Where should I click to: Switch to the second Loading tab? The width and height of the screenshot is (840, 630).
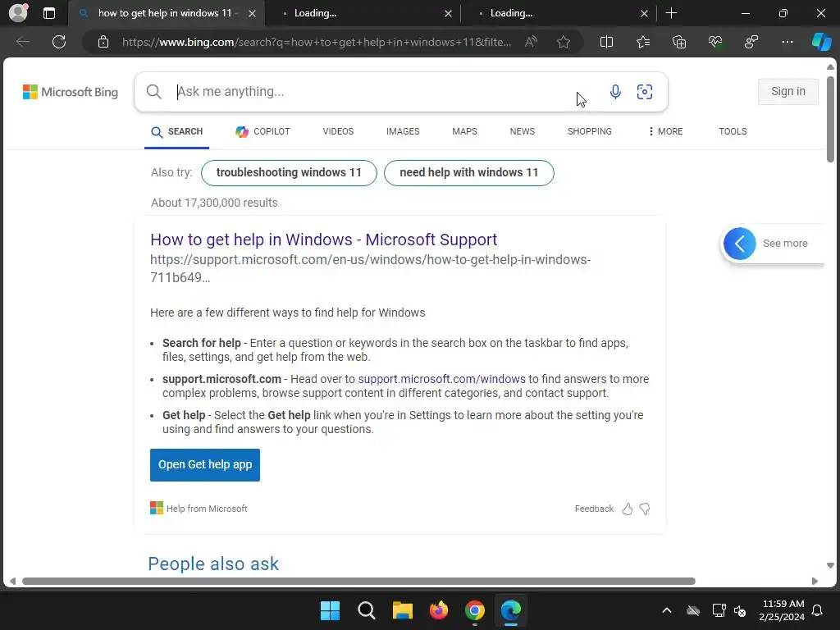(559, 13)
